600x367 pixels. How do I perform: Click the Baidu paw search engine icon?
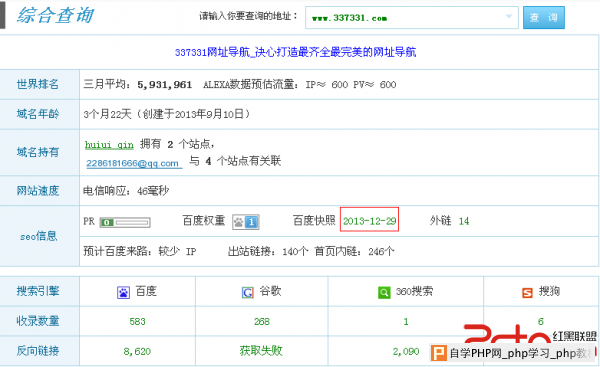(x=123, y=292)
